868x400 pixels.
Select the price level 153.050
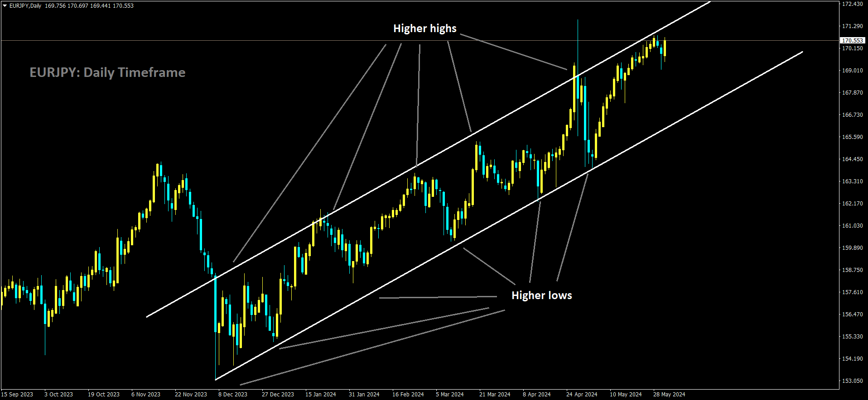pos(852,381)
